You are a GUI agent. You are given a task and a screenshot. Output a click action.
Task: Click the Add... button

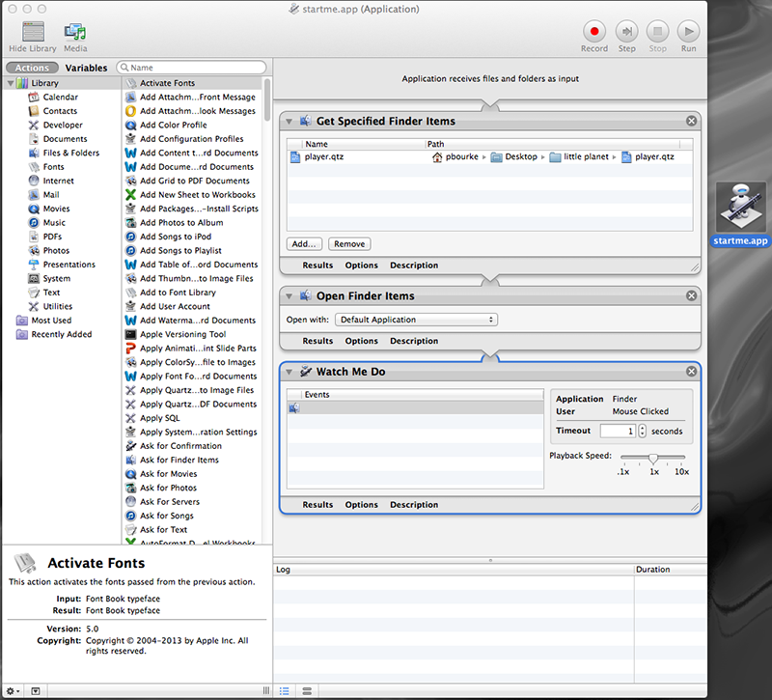[304, 244]
